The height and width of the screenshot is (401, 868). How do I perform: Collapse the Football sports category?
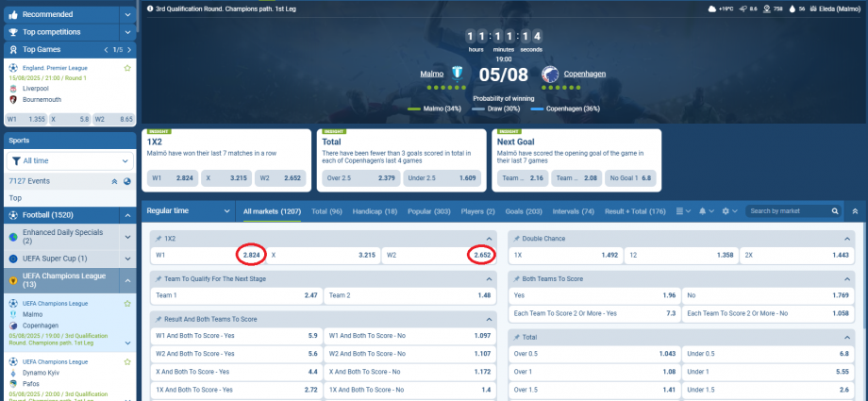pos(127,215)
